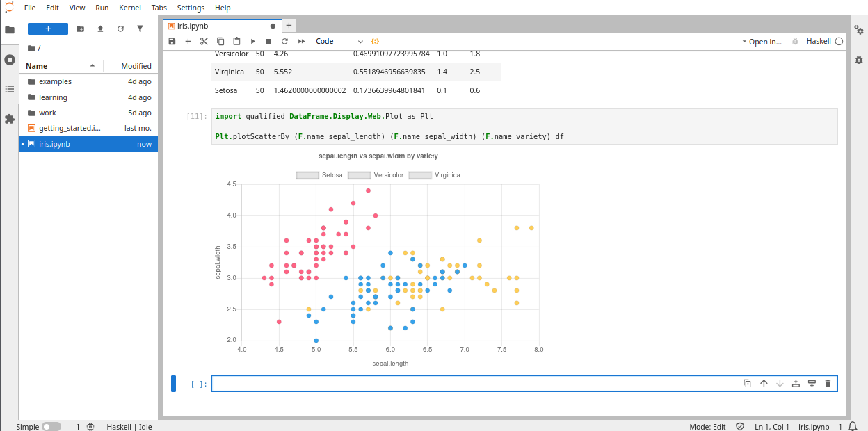Image resolution: width=868 pixels, height=431 pixels.
Task: Open Running Terminals and Kernels panel
Action: [x=9, y=60]
